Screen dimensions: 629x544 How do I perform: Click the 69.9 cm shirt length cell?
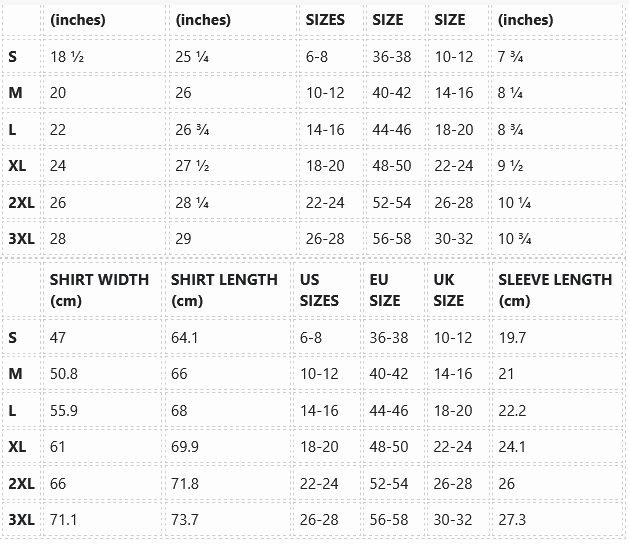[185, 447]
